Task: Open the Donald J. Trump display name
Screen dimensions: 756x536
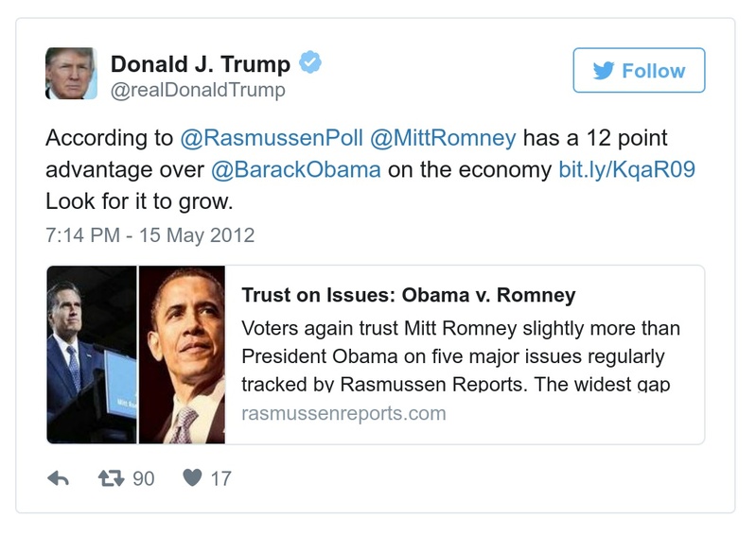Action: [201, 64]
